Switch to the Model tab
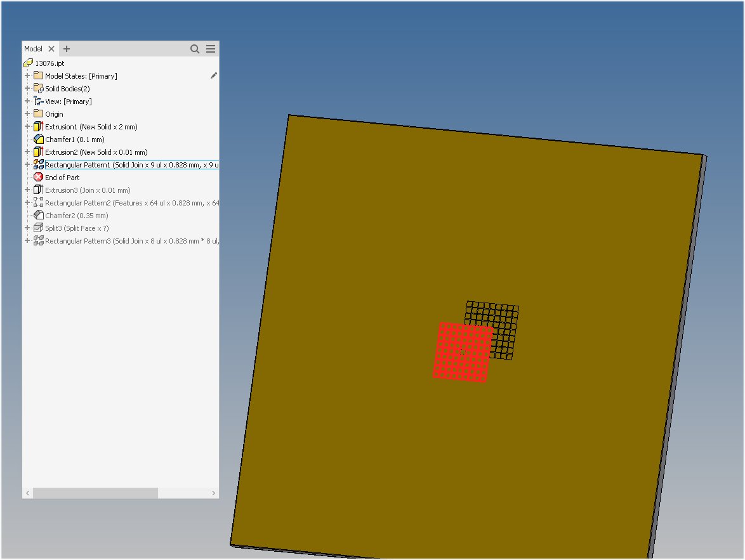The height and width of the screenshot is (560, 745). 32,48
